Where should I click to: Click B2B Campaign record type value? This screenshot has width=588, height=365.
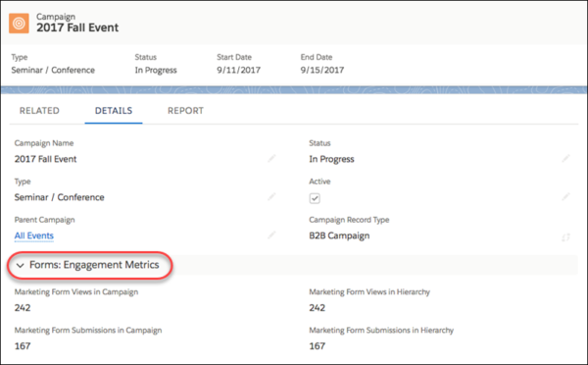(339, 235)
